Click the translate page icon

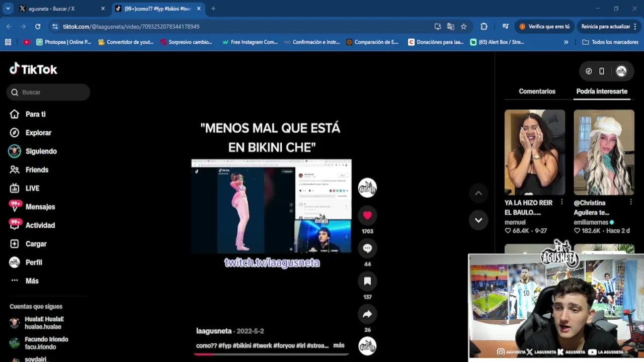[x=451, y=26]
